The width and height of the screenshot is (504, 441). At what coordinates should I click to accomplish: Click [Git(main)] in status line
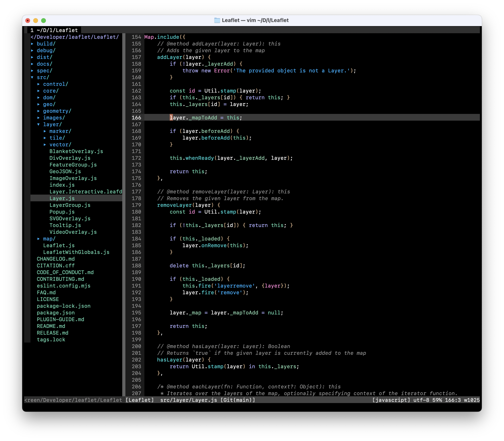(238, 400)
